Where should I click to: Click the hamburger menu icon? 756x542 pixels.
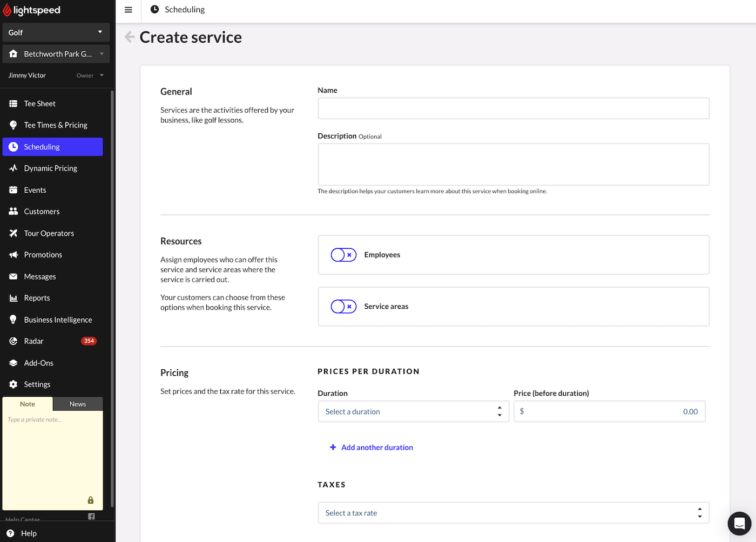tap(128, 9)
